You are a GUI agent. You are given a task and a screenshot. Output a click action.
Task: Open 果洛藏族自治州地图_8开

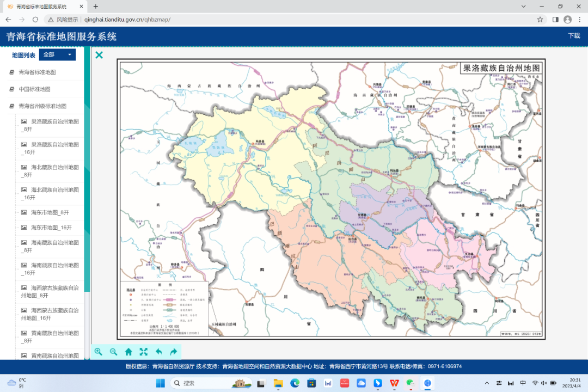(50, 125)
